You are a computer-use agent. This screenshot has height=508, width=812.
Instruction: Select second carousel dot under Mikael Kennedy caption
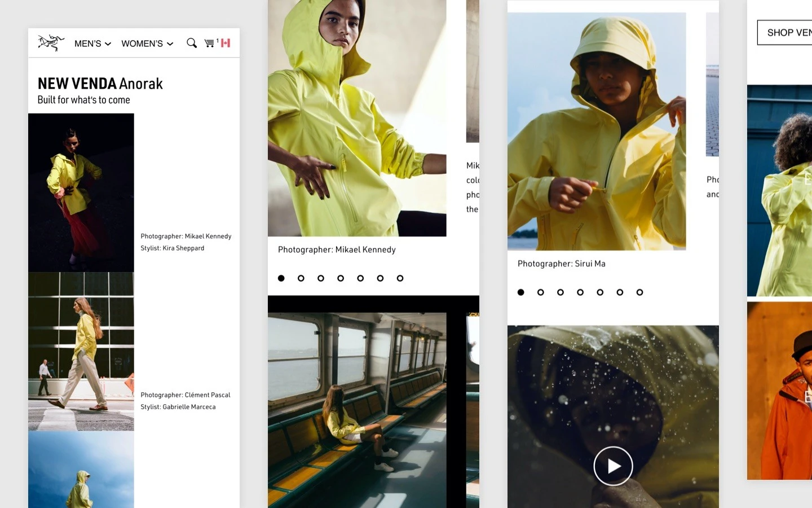click(x=301, y=278)
